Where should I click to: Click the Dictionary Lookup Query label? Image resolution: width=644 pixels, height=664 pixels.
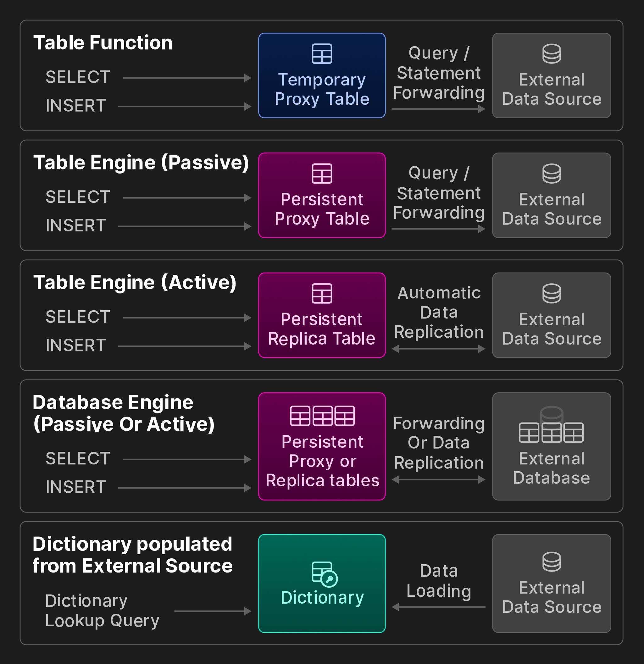tap(102, 611)
